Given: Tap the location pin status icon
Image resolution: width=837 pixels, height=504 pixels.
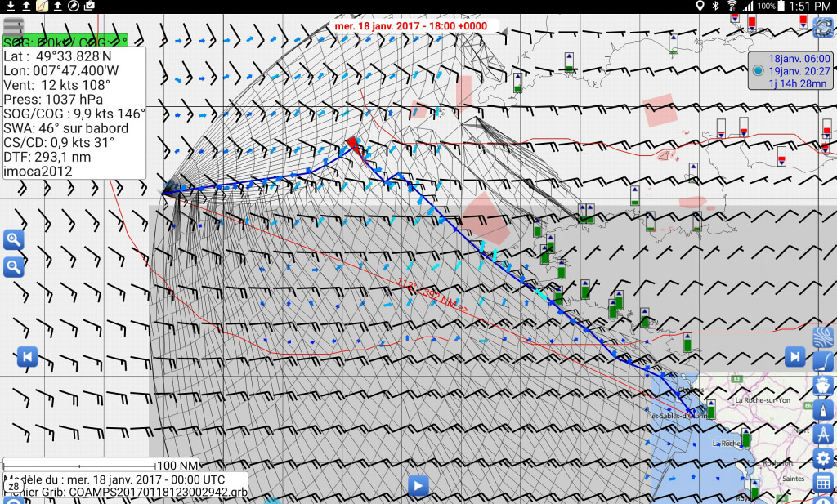Looking at the screenshot, I should [x=700, y=6].
